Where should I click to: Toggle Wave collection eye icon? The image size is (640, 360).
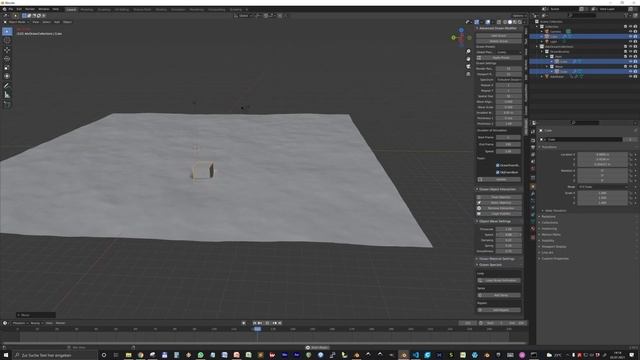630,66
